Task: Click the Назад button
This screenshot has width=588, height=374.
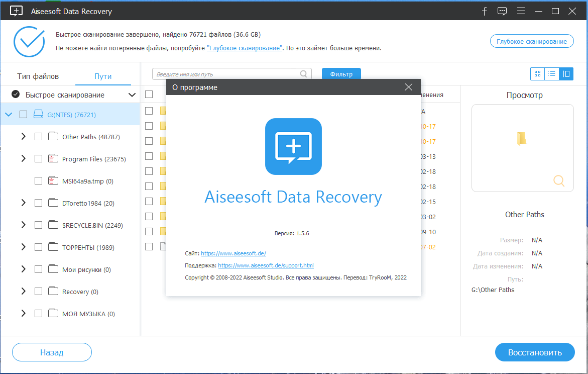Action: click(52, 352)
